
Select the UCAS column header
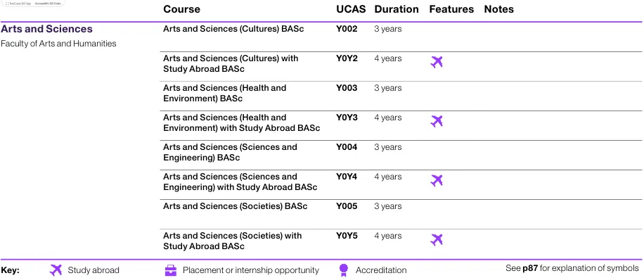[x=351, y=9]
